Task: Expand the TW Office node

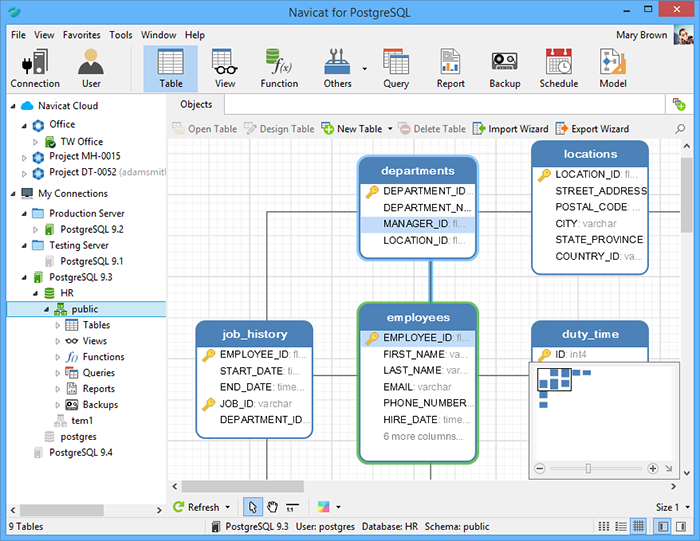Action: pos(35,142)
